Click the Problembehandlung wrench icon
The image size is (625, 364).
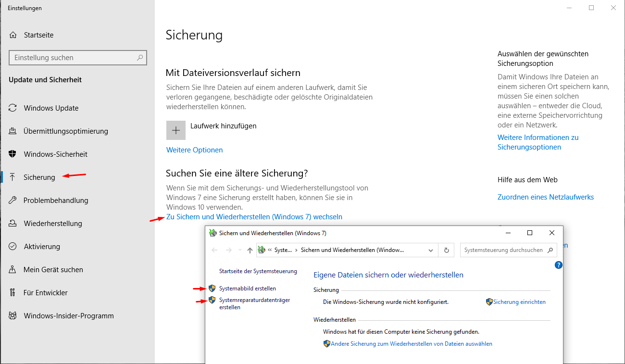point(13,201)
